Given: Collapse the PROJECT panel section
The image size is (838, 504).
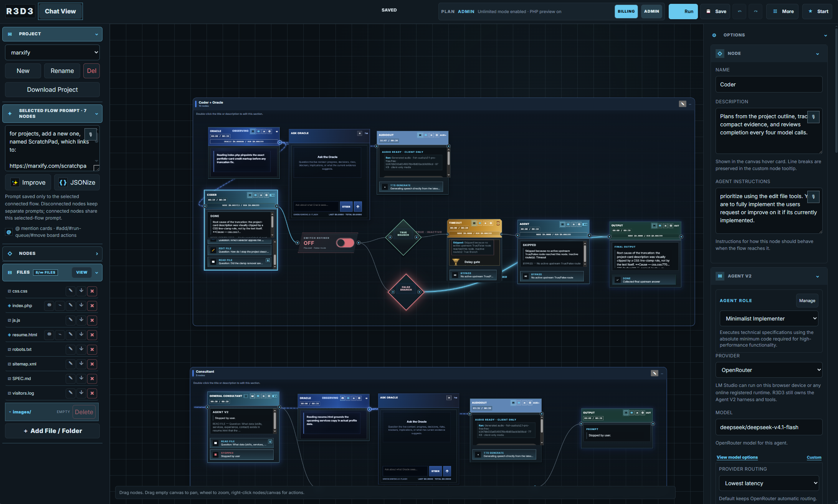Looking at the screenshot, I should (52, 34).
